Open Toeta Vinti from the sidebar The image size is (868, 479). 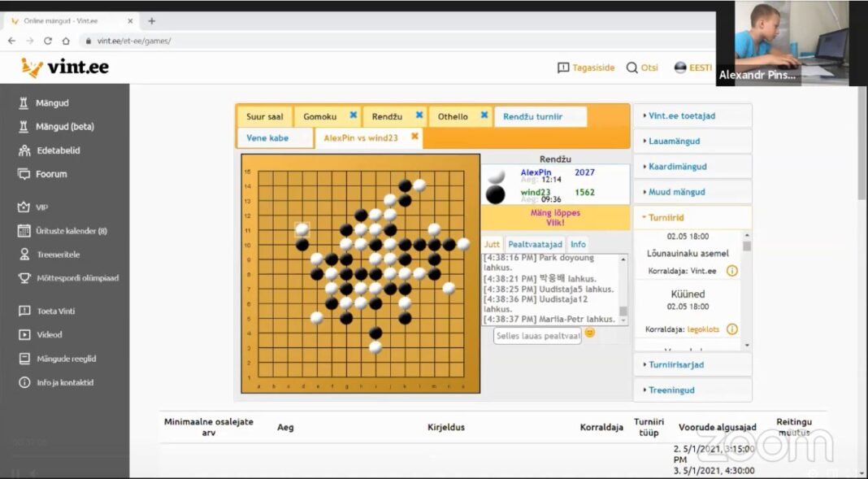pos(55,311)
